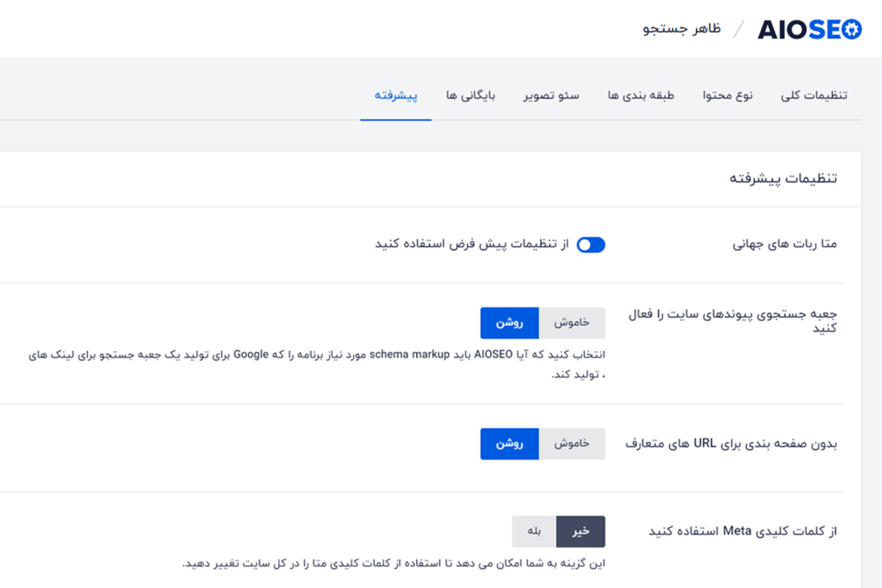Switch to the سئو تصویر tab

click(552, 95)
